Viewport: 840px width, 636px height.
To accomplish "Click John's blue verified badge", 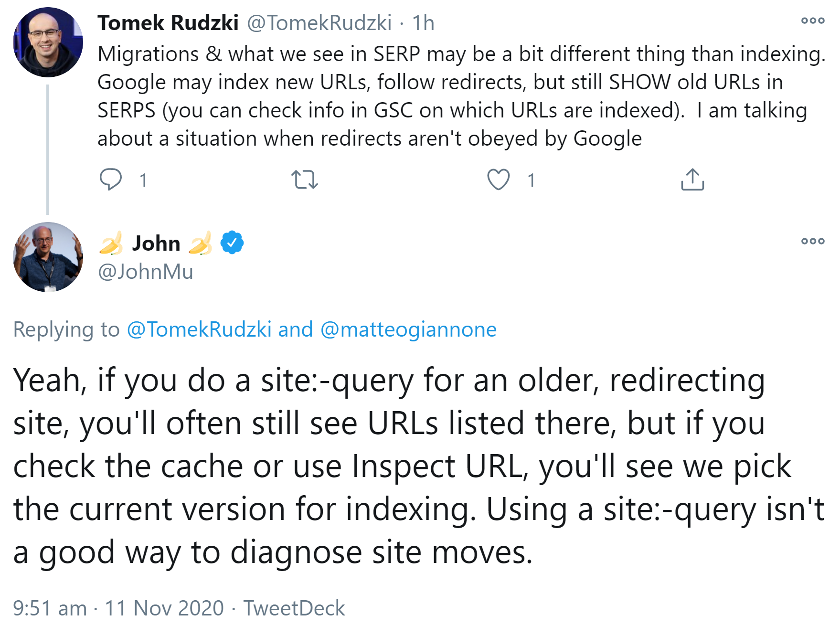I will pos(231,243).
